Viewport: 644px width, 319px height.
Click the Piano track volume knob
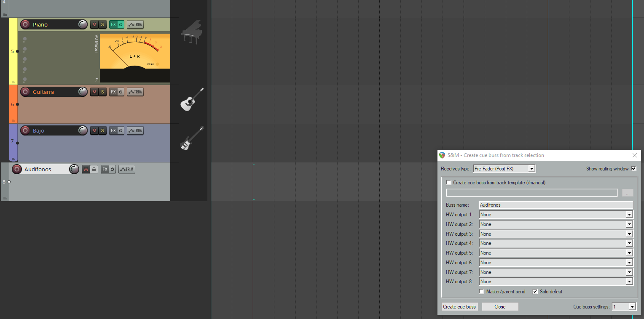(x=83, y=24)
